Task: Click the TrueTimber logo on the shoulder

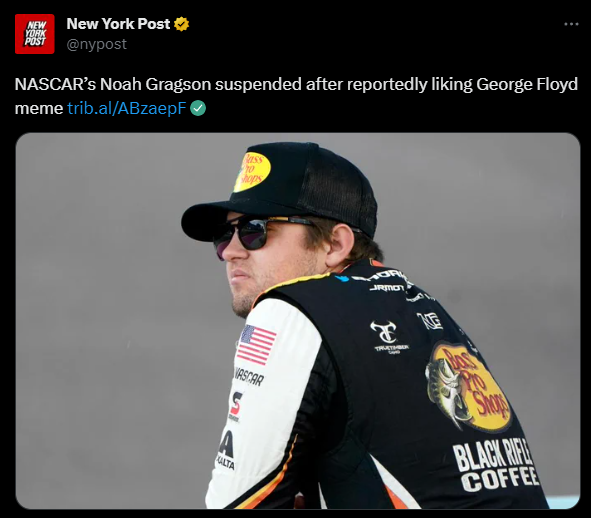Action: [390, 337]
